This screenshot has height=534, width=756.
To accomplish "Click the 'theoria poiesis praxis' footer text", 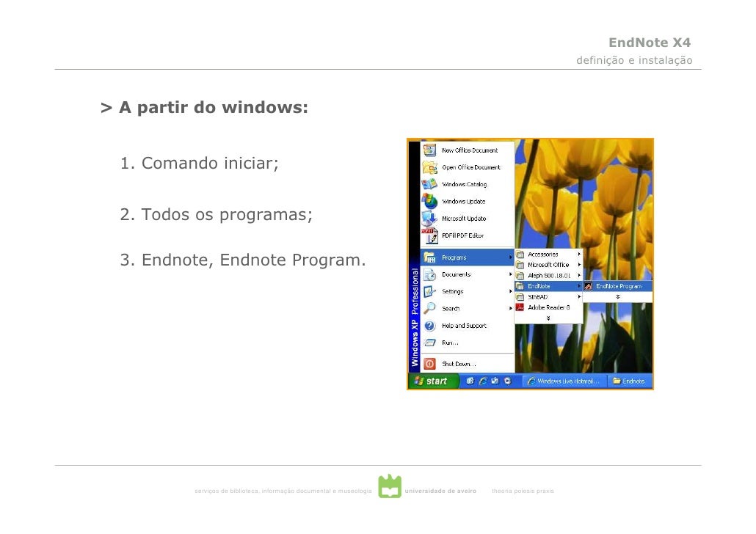I will [x=523, y=491].
